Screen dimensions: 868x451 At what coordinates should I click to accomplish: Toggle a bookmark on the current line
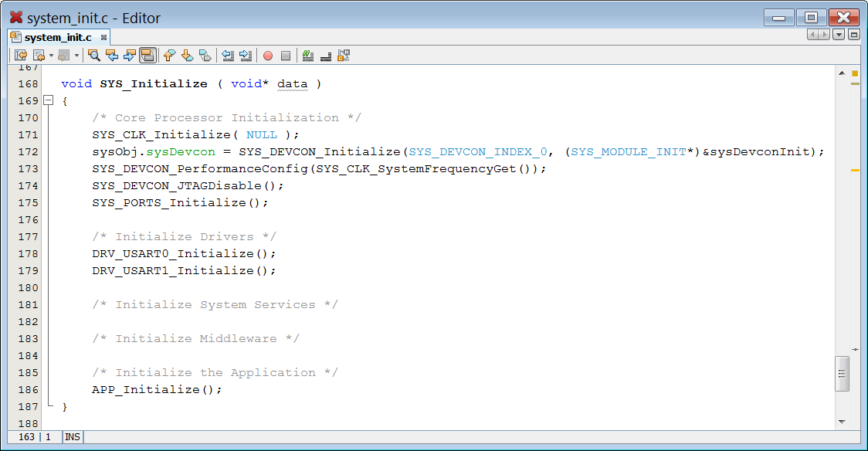tap(204, 55)
